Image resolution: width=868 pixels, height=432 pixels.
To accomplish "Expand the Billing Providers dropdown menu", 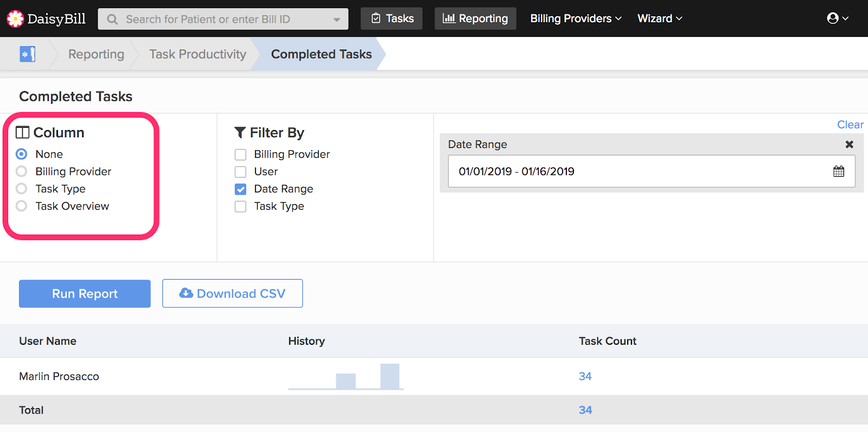I will point(576,18).
